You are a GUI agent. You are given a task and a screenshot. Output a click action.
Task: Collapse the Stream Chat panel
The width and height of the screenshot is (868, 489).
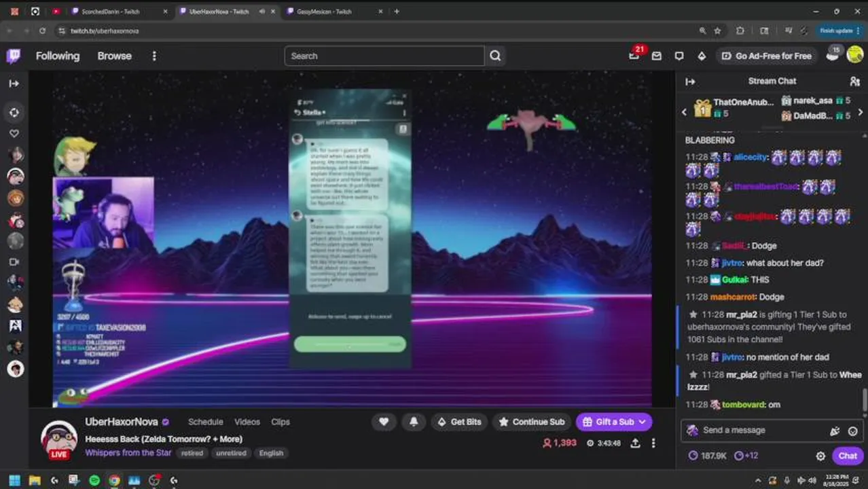point(690,81)
